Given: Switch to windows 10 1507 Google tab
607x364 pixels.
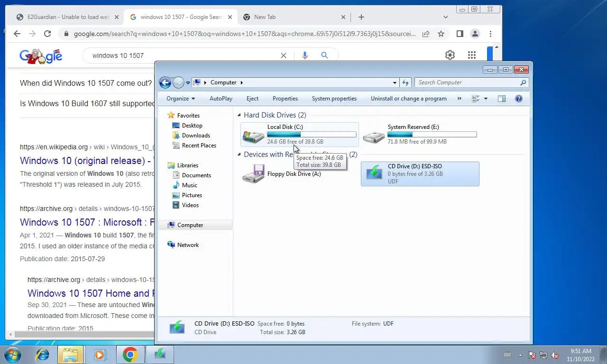Looking at the screenshot, I should [181, 17].
